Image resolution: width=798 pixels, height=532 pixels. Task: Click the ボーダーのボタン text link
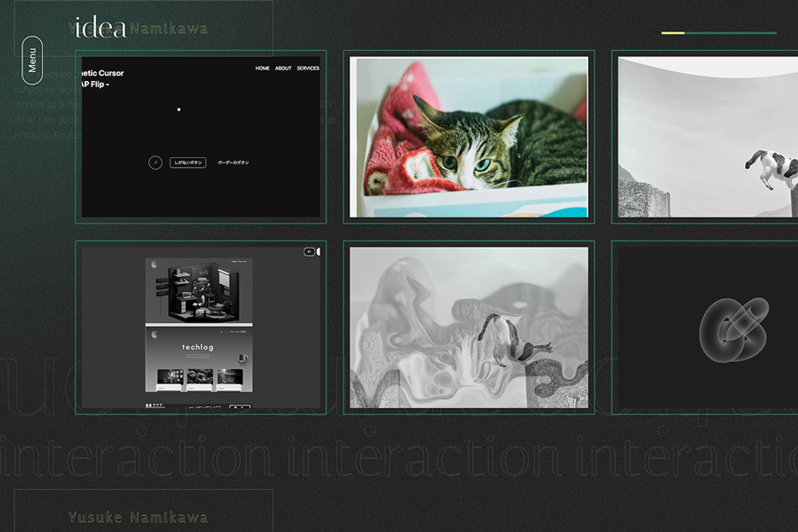coord(233,163)
